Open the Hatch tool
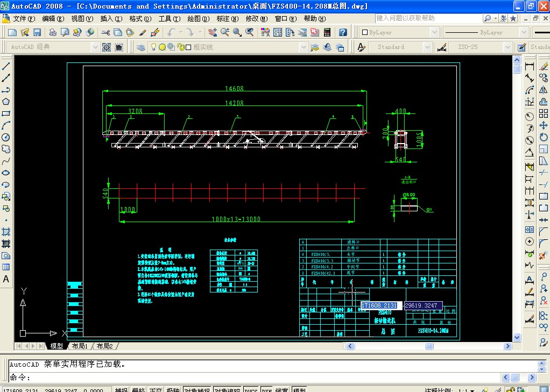This screenshot has height=392, width=550. [6, 232]
